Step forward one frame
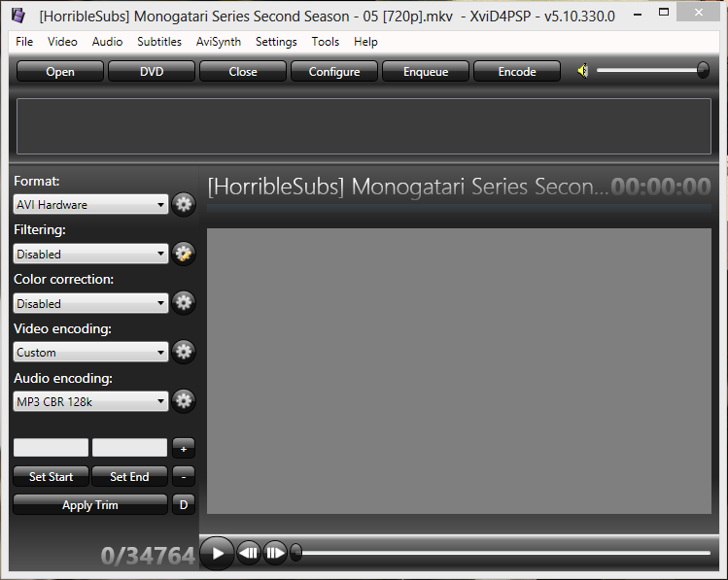The image size is (728, 580). (x=275, y=553)
